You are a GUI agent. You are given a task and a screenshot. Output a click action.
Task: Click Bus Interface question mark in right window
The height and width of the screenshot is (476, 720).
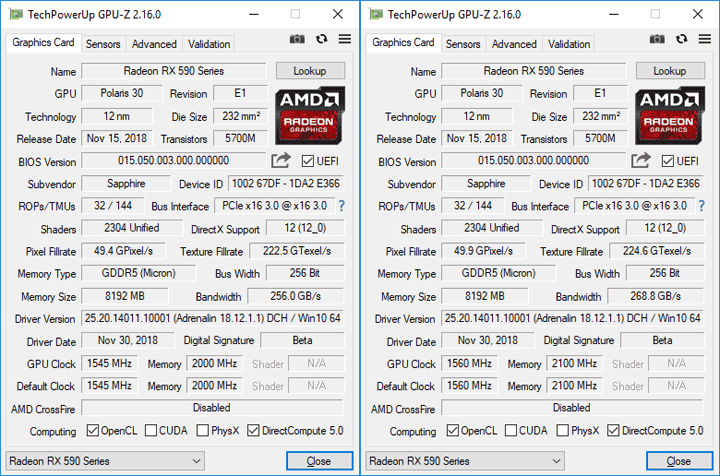[x=701, y=206]
